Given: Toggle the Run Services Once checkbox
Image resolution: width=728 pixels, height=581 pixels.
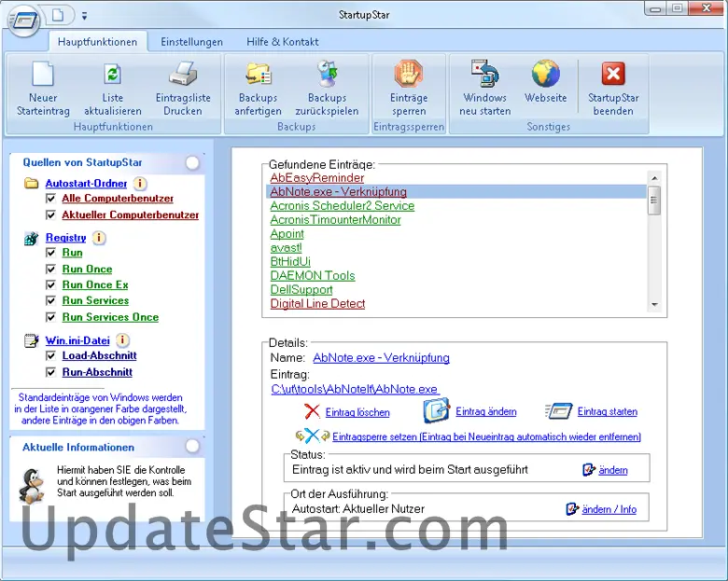Looking at the screenshot, I should coord(50,317).
